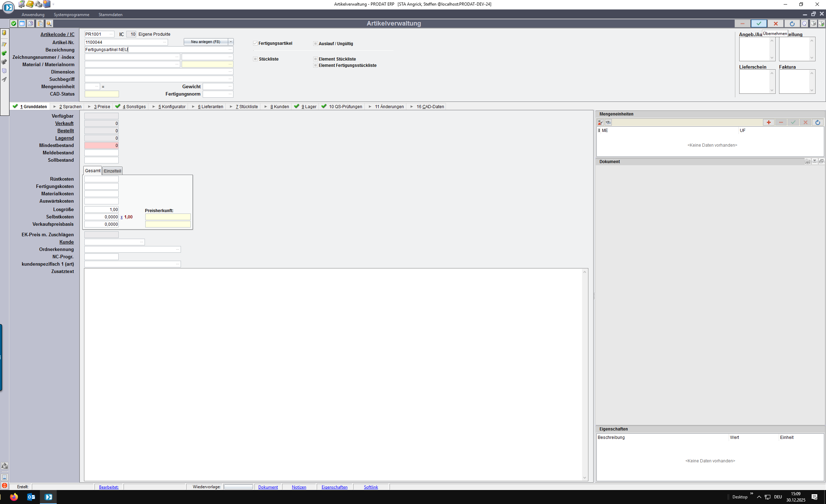Image resolution: width=826 pixels, height=504 pixels.
Task: Click the binoculars search icon in Mengeneinheiten
Action: 608,122
